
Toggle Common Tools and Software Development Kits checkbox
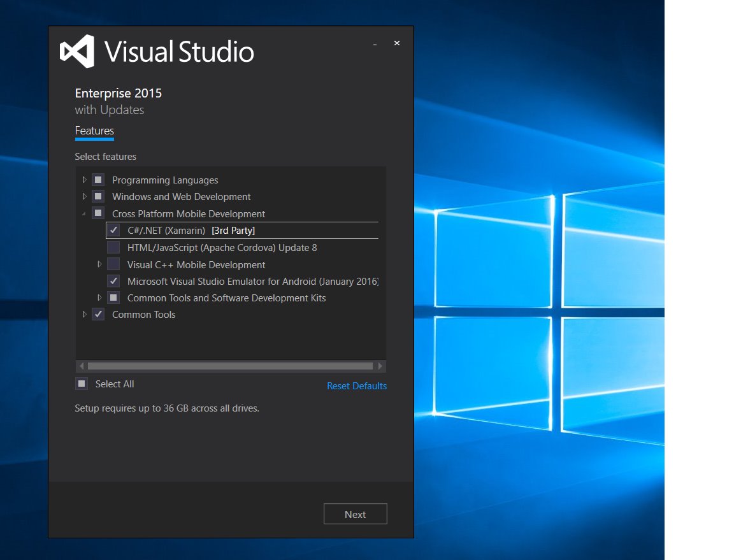point(113,298)
